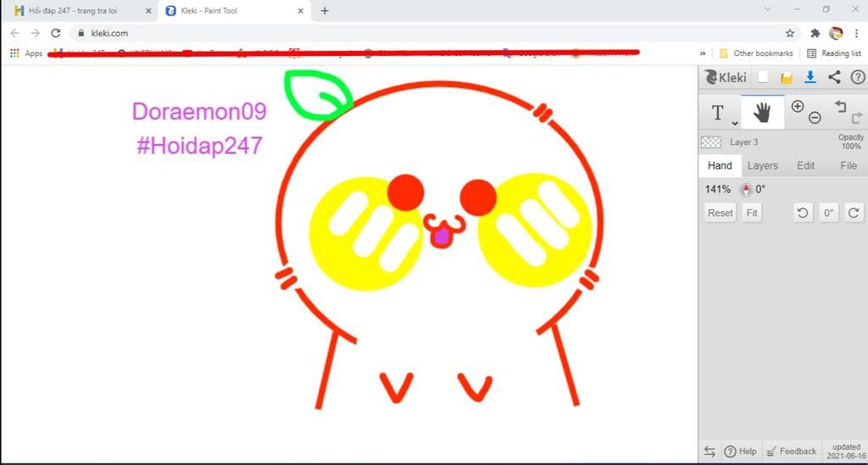The height and width of the screenshot is (465, 868).
Task: Rotate canvas clockwise
Action: (854, 213)
